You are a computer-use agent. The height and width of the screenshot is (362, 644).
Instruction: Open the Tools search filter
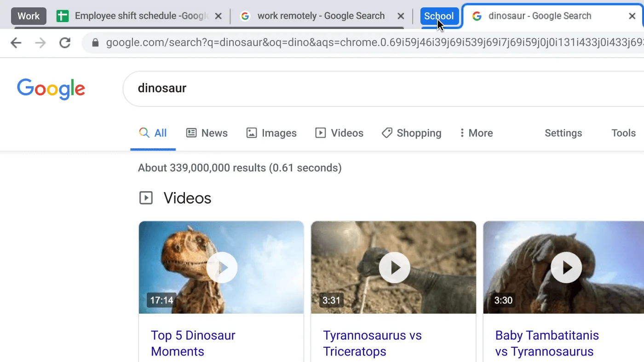[x=623, y=133]
